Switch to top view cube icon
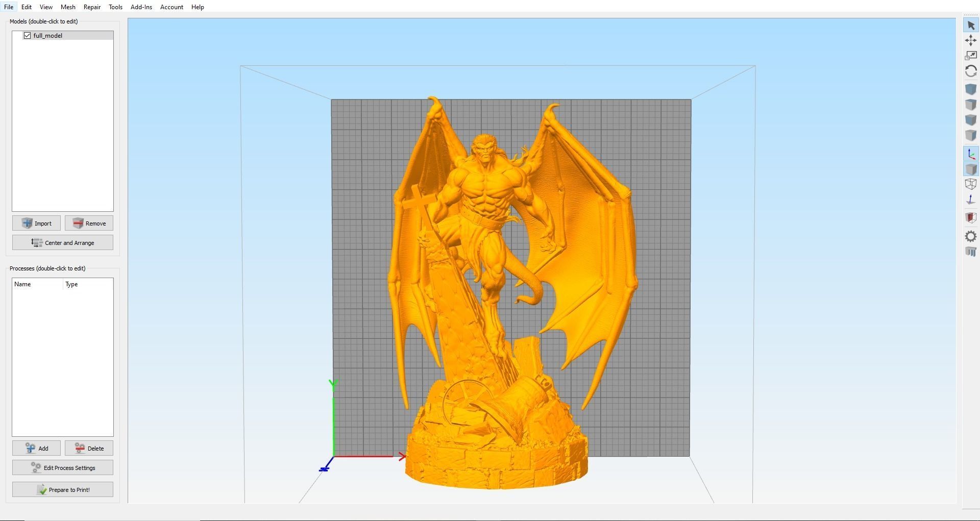980x521 pixels. [971, 104]
